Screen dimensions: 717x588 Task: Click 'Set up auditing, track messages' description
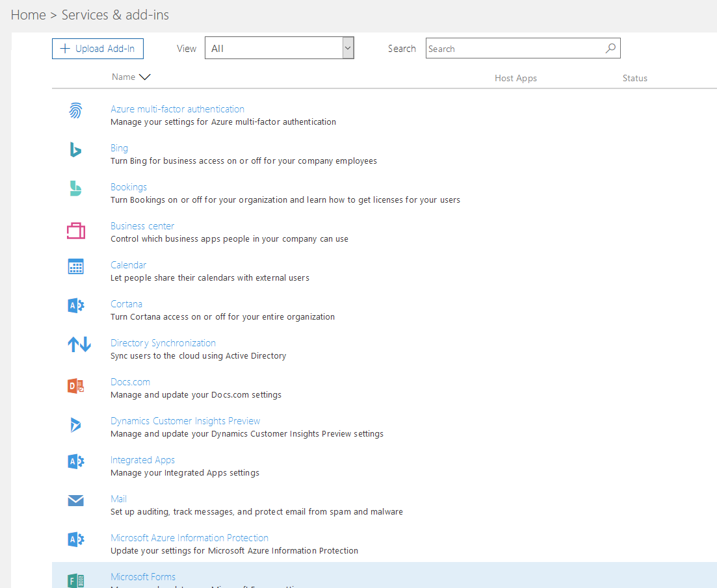click(257, 512)
